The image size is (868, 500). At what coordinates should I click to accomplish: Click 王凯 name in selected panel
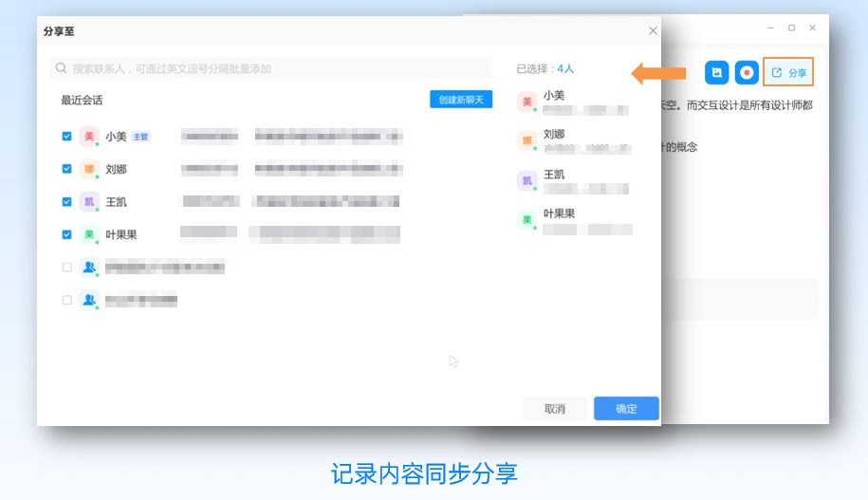(554, 175)
